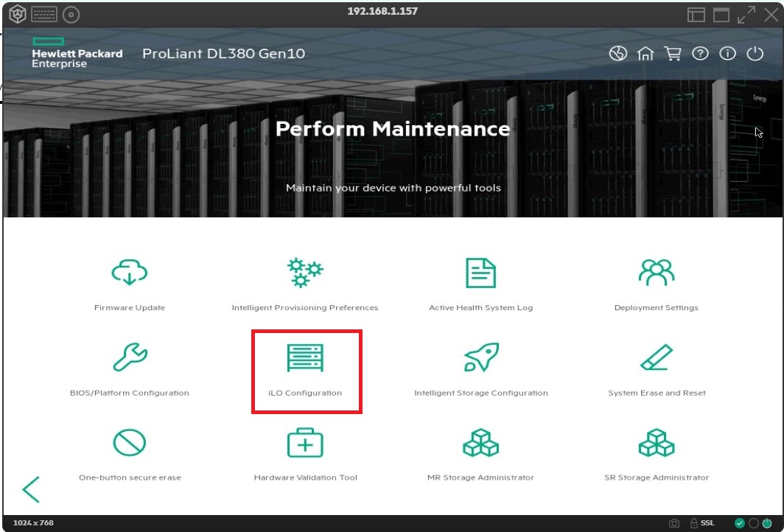Capture a screenshot with the camera icon

(x=673, y=522)
